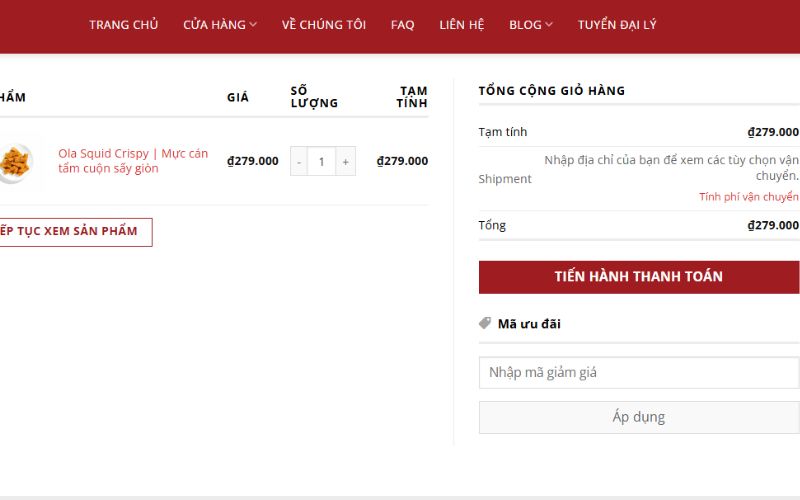Open the TUYỂN ĐẠI LÝ page

616,25
